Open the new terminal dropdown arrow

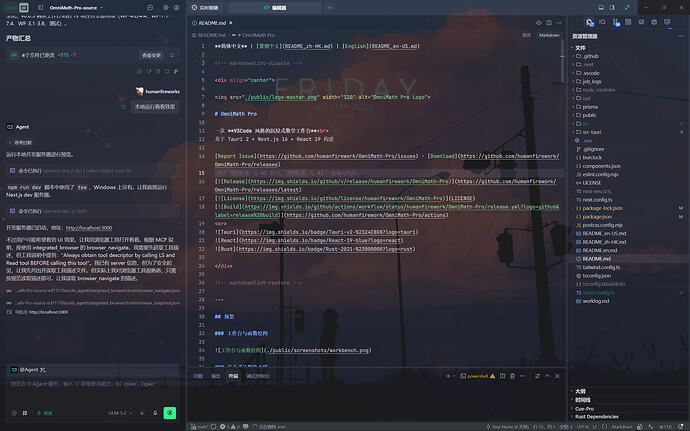pyautogui.click(x=454, y=376)
